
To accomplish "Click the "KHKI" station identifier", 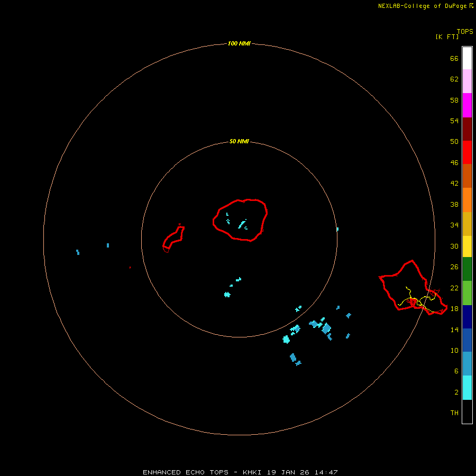I will [x=252, y=472].
